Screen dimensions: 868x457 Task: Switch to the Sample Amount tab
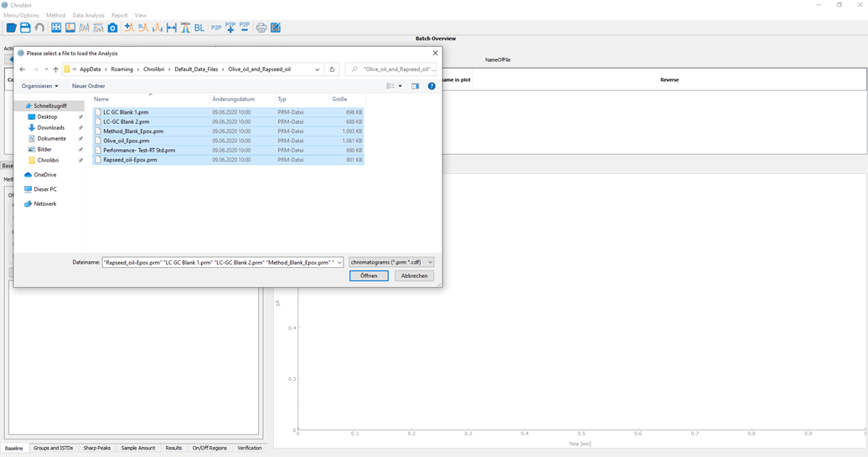(x=138, y=448)
